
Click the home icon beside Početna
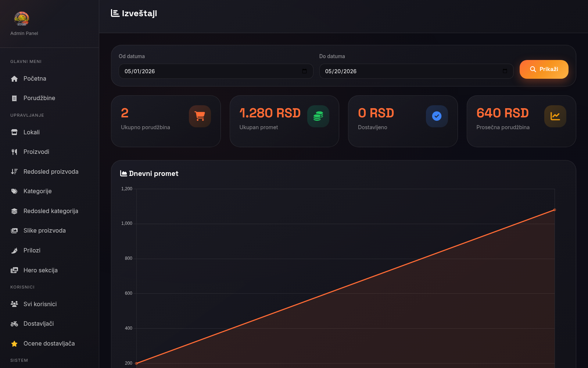14,79
